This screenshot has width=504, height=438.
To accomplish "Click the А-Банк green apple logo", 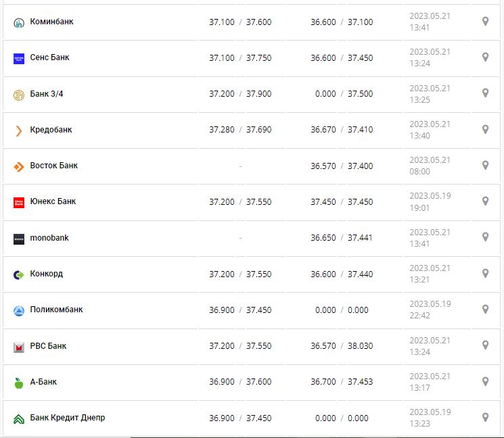I will 19,383.
